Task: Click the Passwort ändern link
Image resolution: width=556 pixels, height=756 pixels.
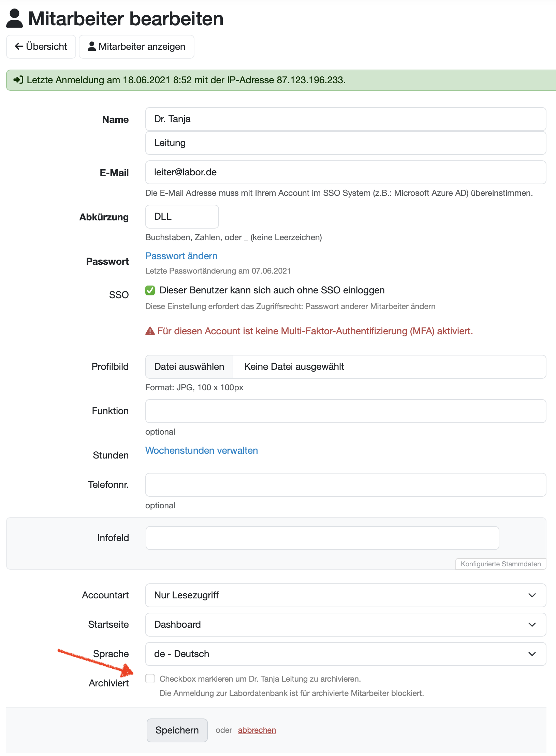Action: (x=181, y=256)
